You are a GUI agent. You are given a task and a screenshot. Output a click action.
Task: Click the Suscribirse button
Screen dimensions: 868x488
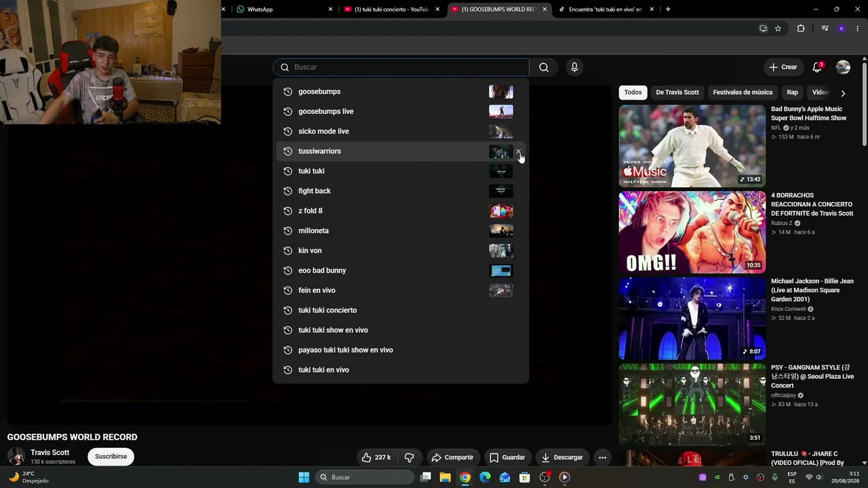[111, 457]
